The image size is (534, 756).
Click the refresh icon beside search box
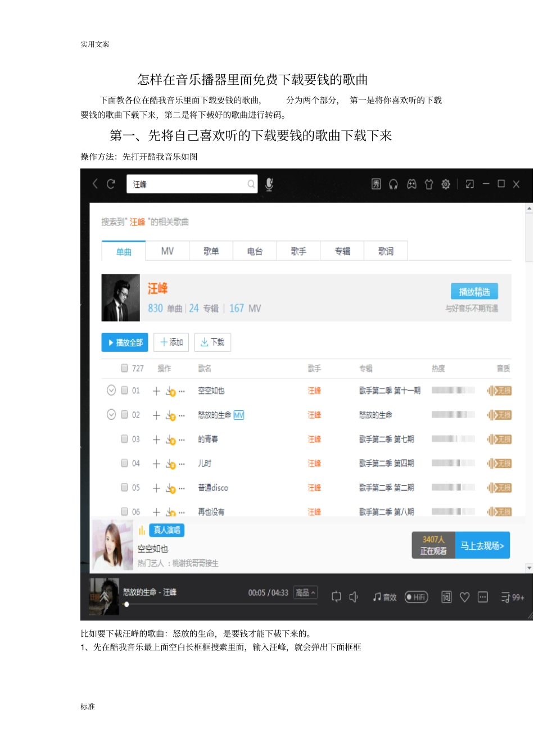[x=111, y=184]
